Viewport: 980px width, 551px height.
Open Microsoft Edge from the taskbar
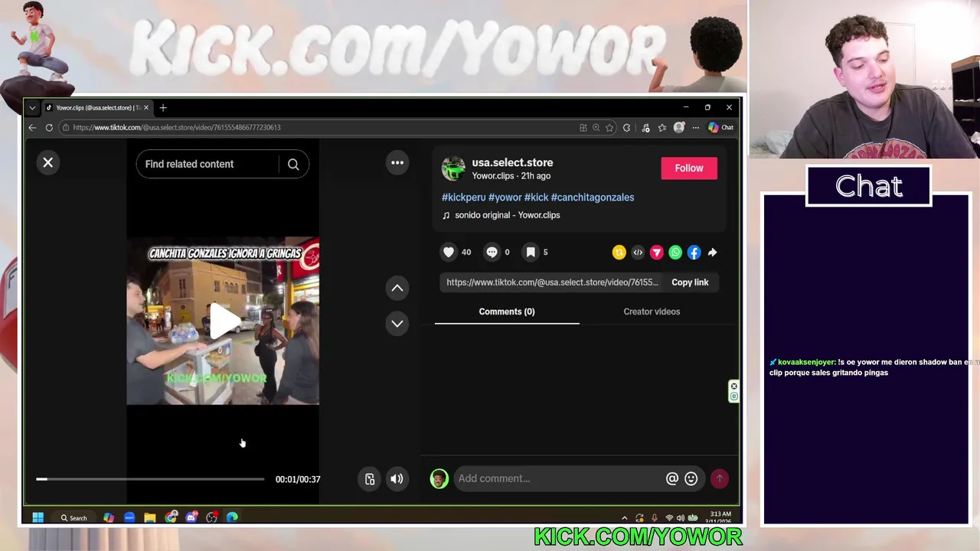[x=232, y=518]
